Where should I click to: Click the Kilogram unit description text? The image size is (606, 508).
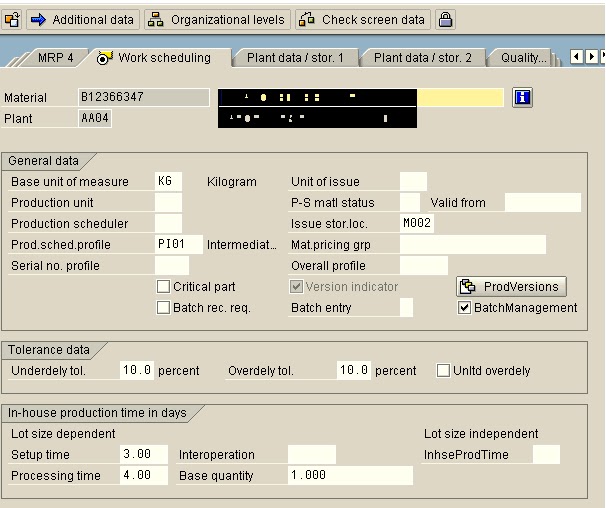tap(232, 181)
